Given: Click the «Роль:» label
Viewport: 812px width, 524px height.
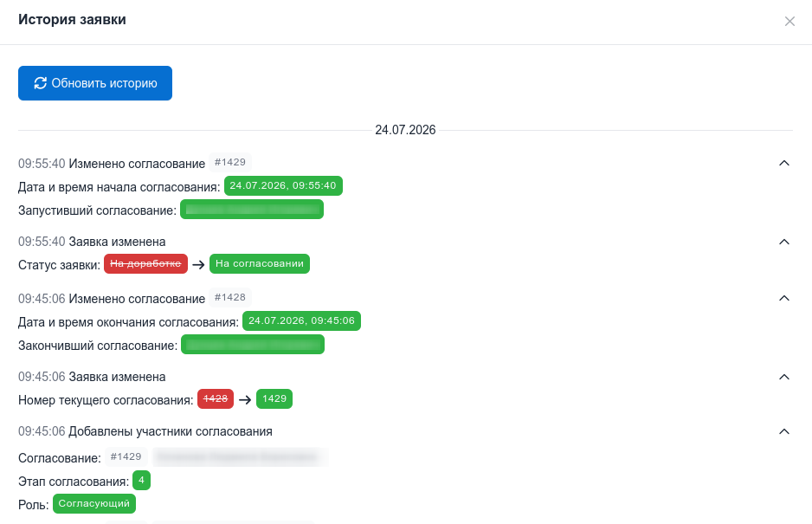Looking at the screenshot, I should tap(34, 505).
